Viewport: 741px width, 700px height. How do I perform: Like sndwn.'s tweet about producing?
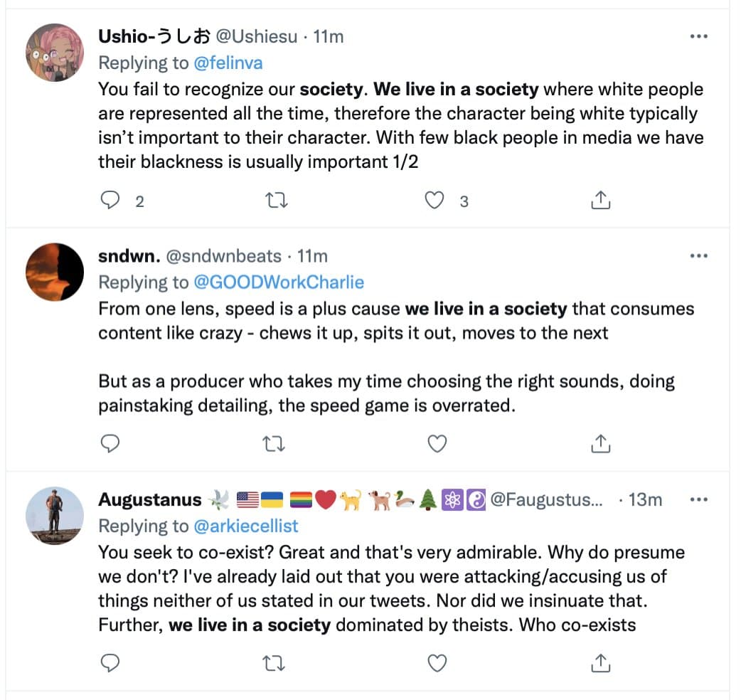(437, 445)
